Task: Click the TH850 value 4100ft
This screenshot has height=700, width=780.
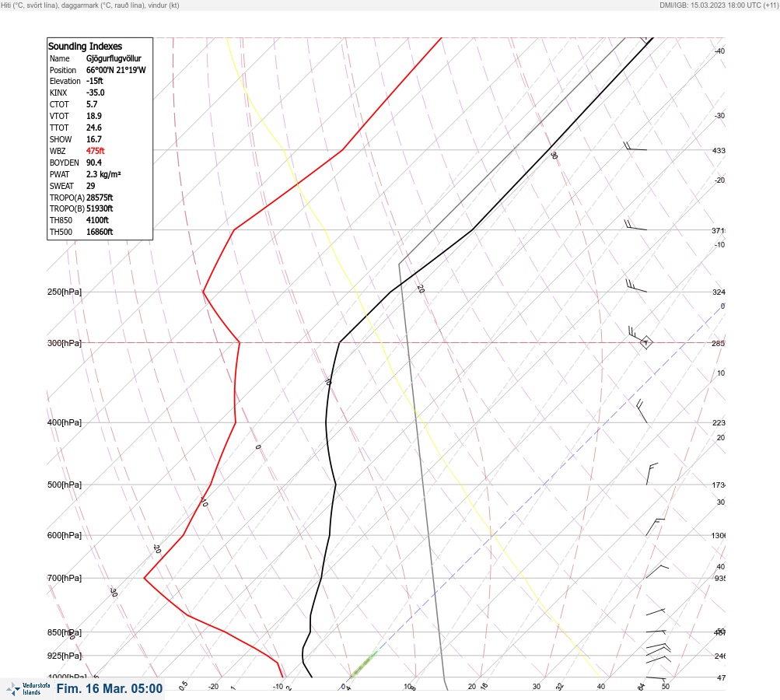Action: pyautogui.click(x=97, y=220)
